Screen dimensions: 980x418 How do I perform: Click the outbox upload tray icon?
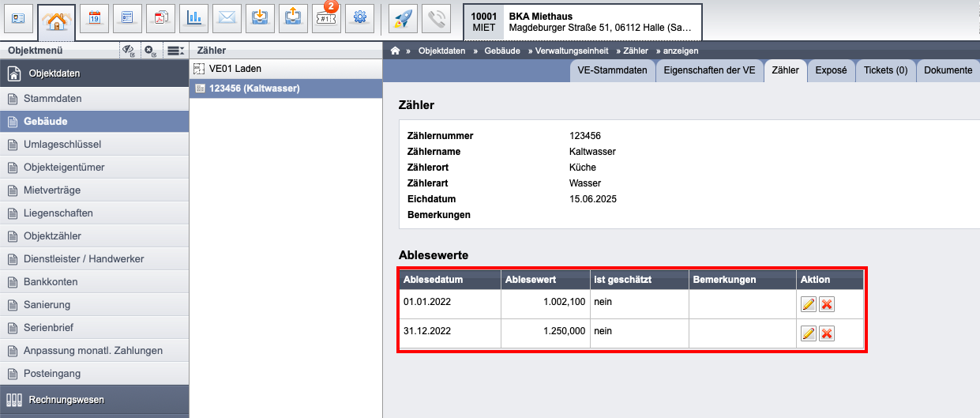coord(294,17)
